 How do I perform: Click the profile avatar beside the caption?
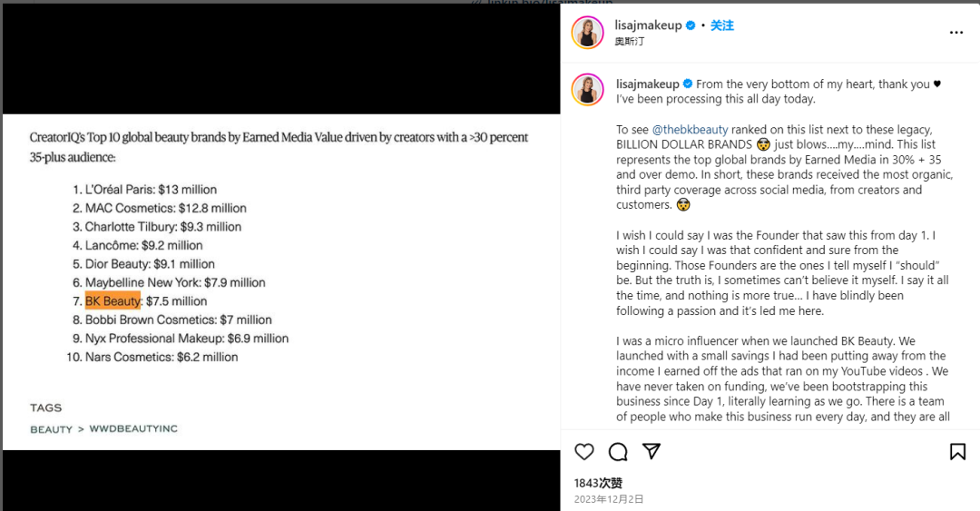[587, 90]
